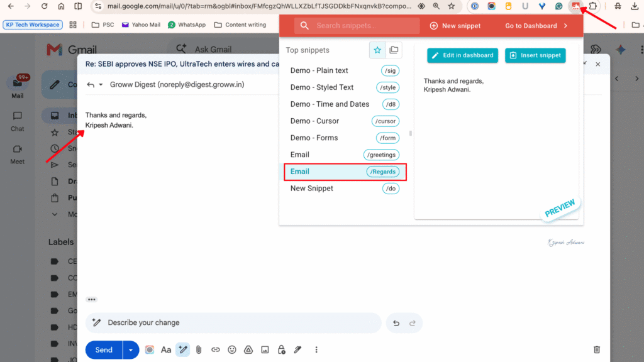The image size is (644, 362).
Task: Go to Dashboard link
Action: [536, 26]
